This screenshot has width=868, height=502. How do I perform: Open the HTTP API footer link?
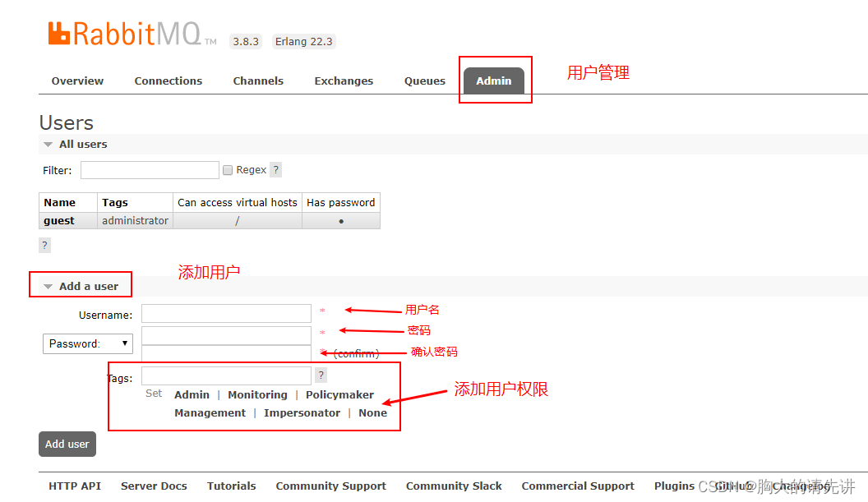75,486
